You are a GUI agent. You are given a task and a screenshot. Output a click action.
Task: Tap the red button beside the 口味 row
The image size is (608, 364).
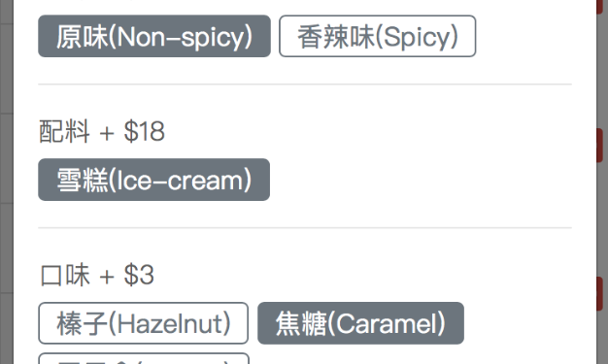(x=600, y=293)
